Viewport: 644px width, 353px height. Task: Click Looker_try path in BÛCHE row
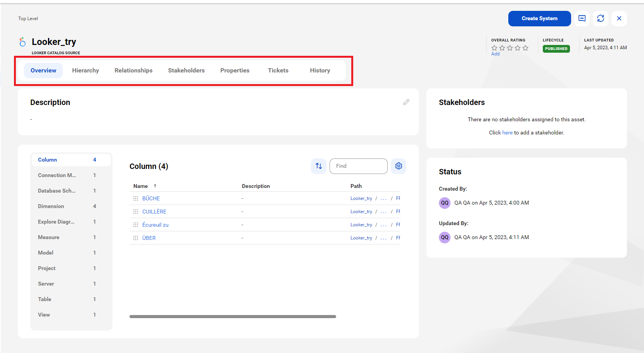pos(361,198)
